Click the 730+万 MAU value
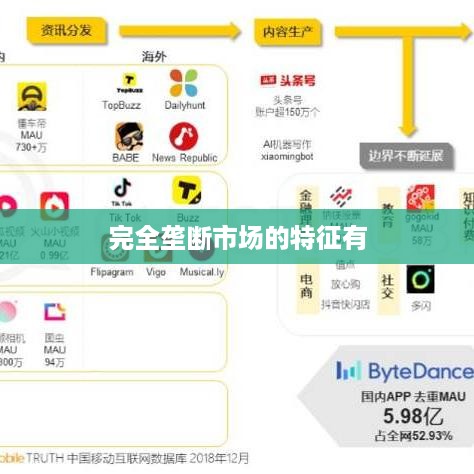This screenshot has width=474, height=474. pyautogui.click(x=31, y=147)
